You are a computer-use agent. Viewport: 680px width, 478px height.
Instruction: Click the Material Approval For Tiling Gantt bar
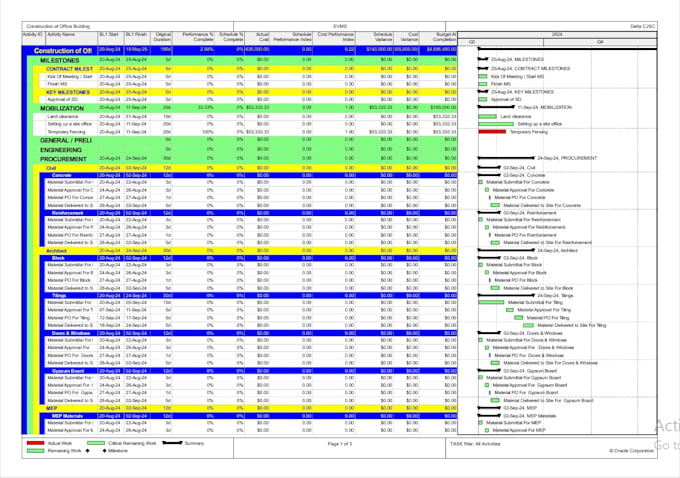[x=510, y=310]
